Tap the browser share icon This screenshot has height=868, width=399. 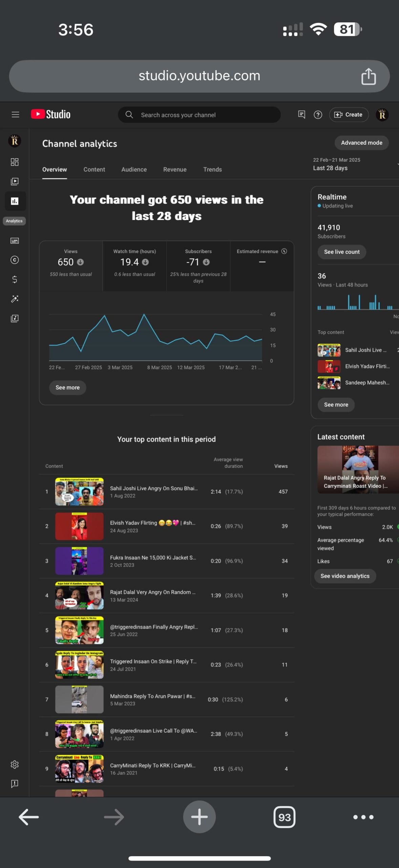(x=369, y=76)
